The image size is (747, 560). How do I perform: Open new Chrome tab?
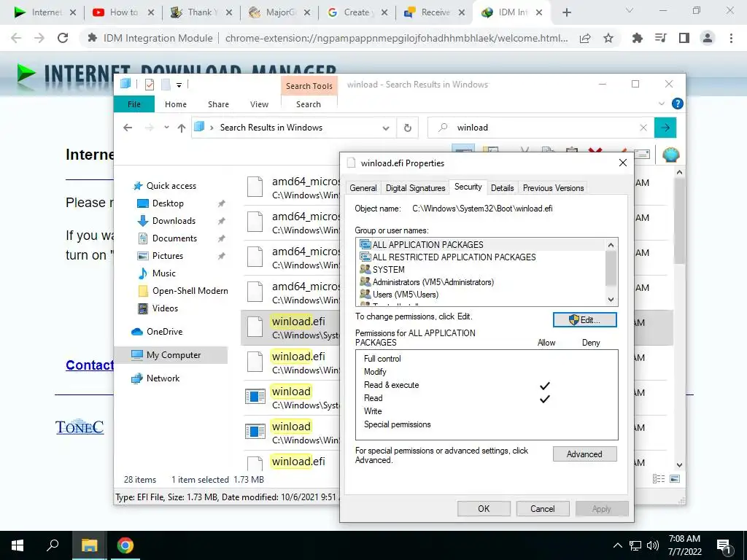566,12
